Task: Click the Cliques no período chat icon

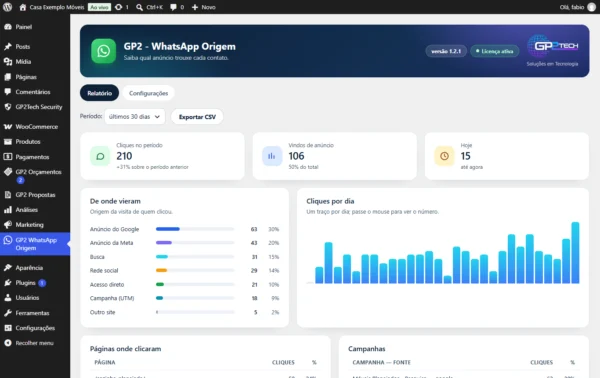Action: pyautogui.click(x=100, y=156)
